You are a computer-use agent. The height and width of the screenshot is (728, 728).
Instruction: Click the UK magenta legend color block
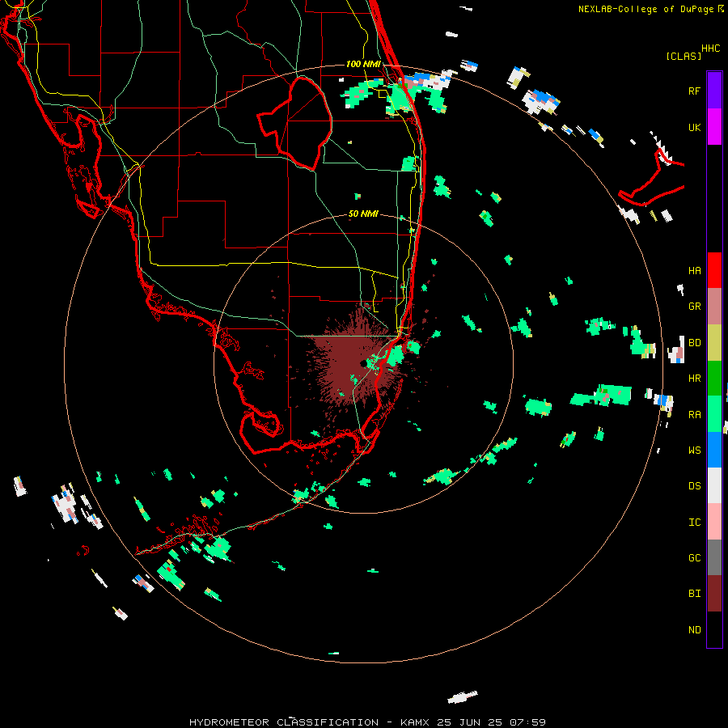714,127
